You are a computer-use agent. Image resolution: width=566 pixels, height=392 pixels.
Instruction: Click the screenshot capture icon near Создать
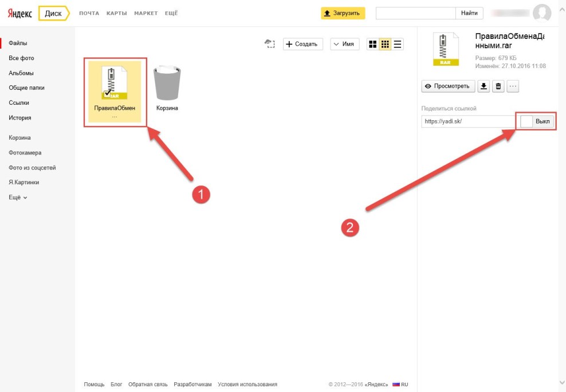[270, 44]
